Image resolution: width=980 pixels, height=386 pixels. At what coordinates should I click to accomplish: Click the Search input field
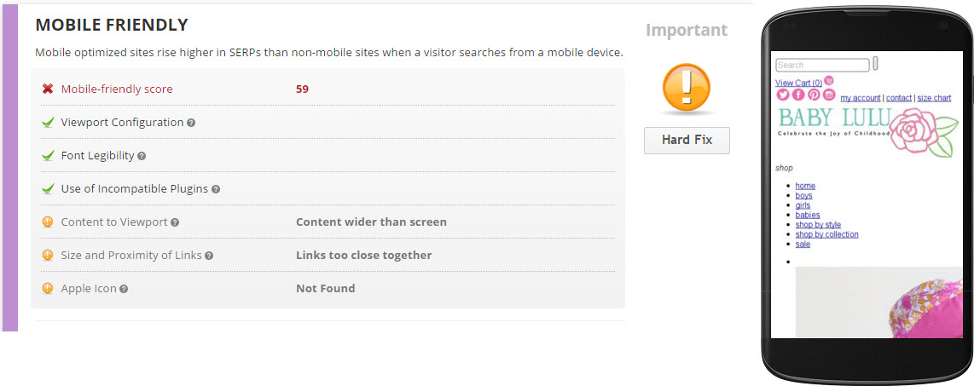pos(822,65)
